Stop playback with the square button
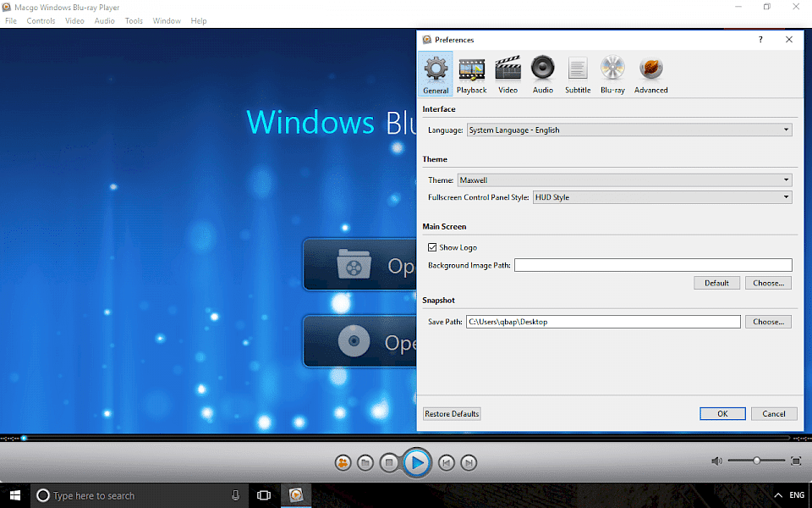812x508 pixels. [x=389, y=462]
